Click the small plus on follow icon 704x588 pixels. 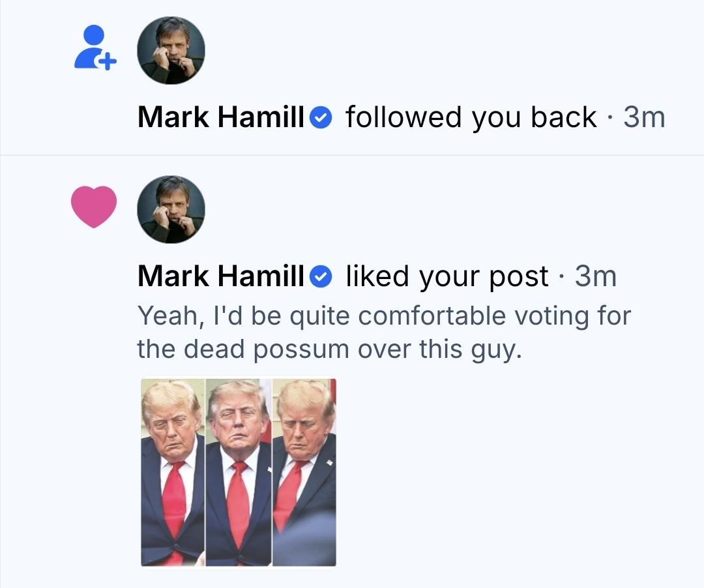(107, 61)
